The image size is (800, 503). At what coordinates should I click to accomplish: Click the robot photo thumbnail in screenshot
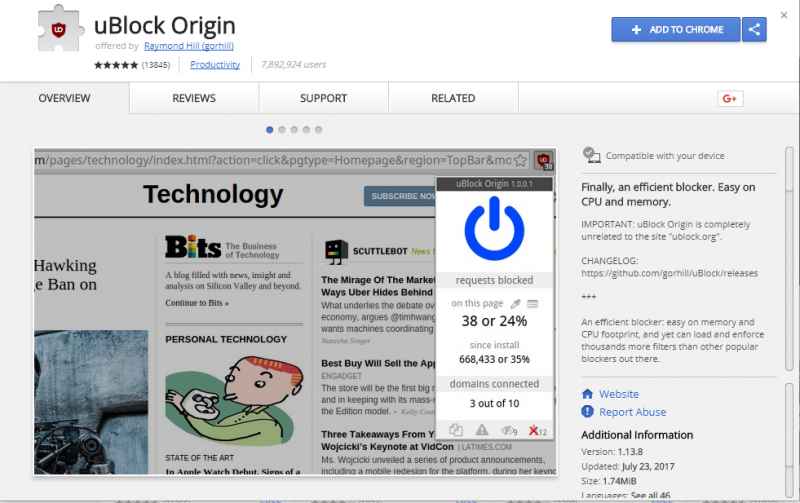pyautogui.click(x=91, y=403)
